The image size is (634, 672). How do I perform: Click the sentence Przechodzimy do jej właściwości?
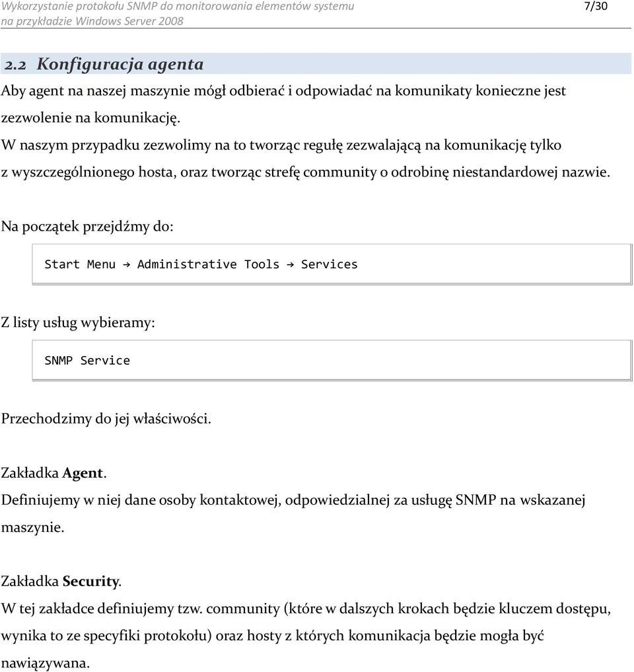tap(106, 418)
